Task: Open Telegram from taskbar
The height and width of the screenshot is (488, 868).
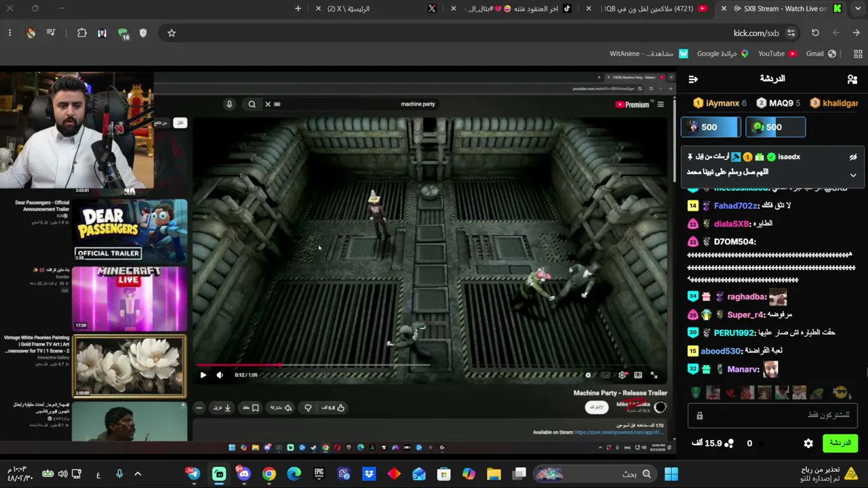Action: click(194, 474)
